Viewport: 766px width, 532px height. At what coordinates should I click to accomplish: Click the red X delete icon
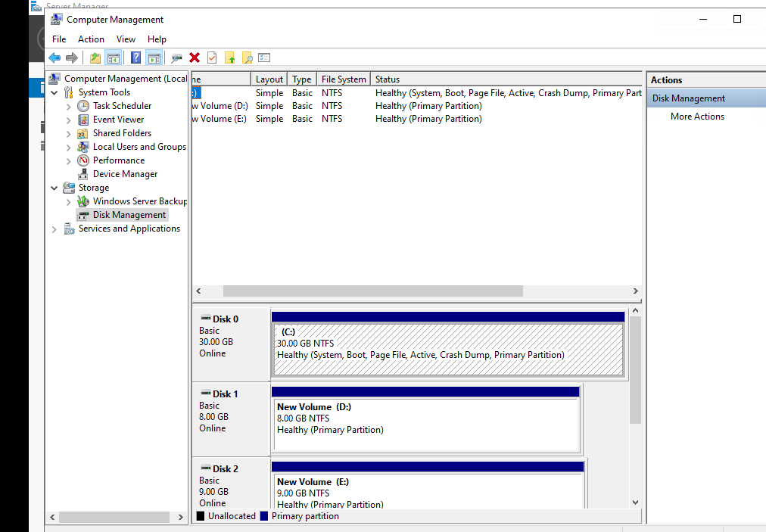195,58
